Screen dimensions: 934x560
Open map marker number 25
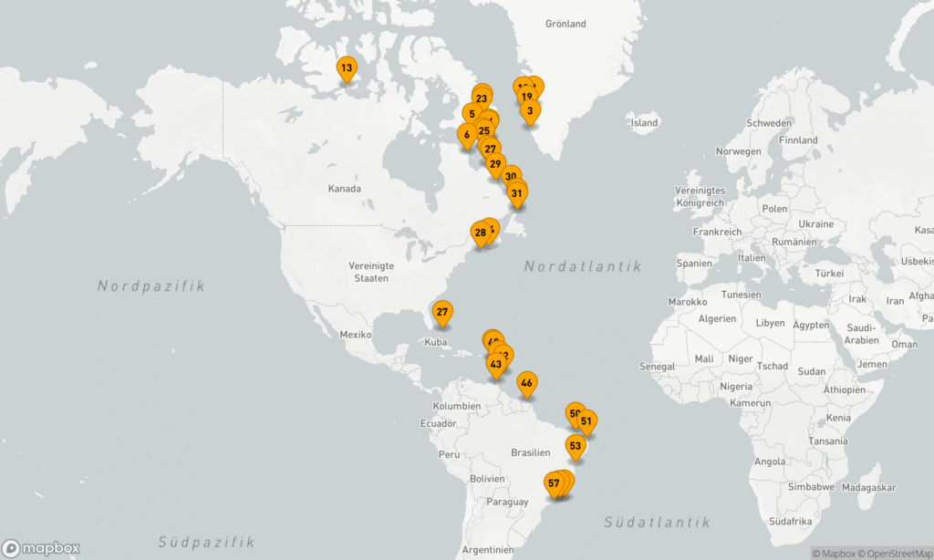[x=483, y=131]
